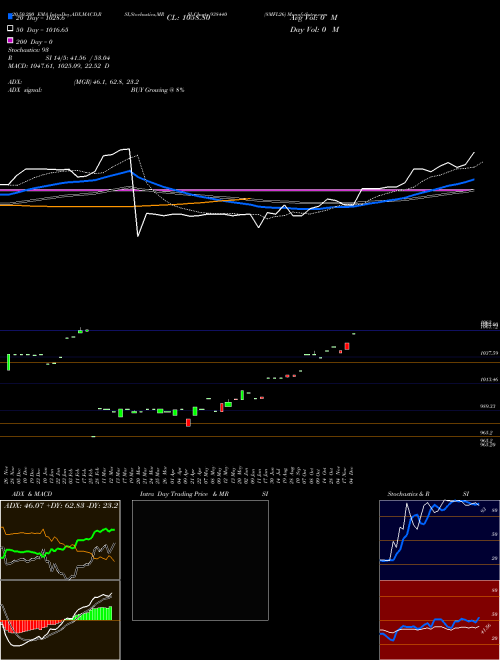Click the red candle below 989.23 level
Screen dimensions: 500x660
point(189,422)
